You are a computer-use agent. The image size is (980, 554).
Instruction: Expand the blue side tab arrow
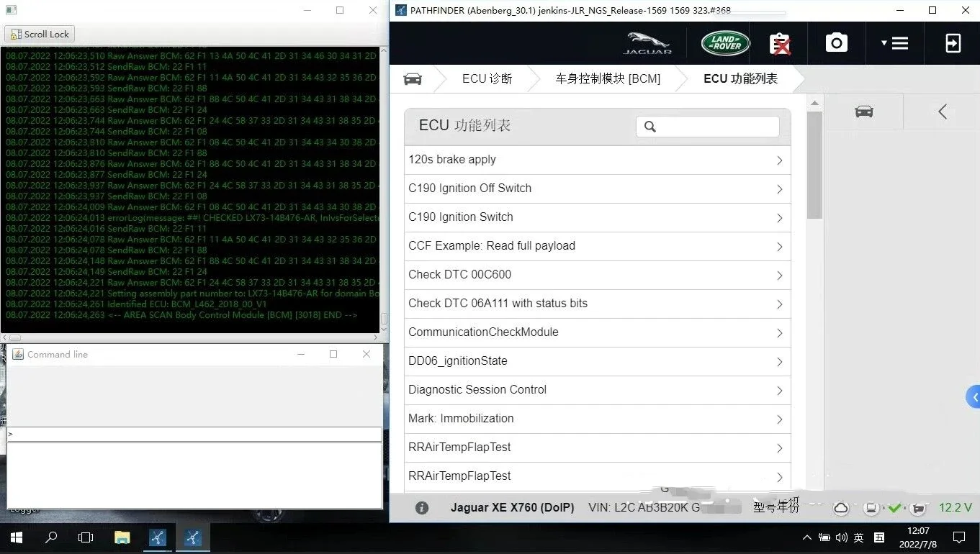[x=974, y=396]
